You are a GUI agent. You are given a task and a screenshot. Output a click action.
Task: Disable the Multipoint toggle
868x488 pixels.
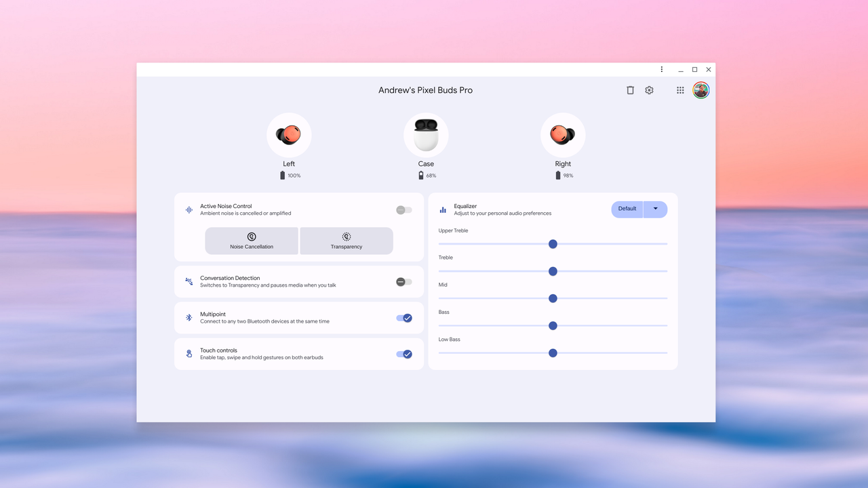pos(404,318)
